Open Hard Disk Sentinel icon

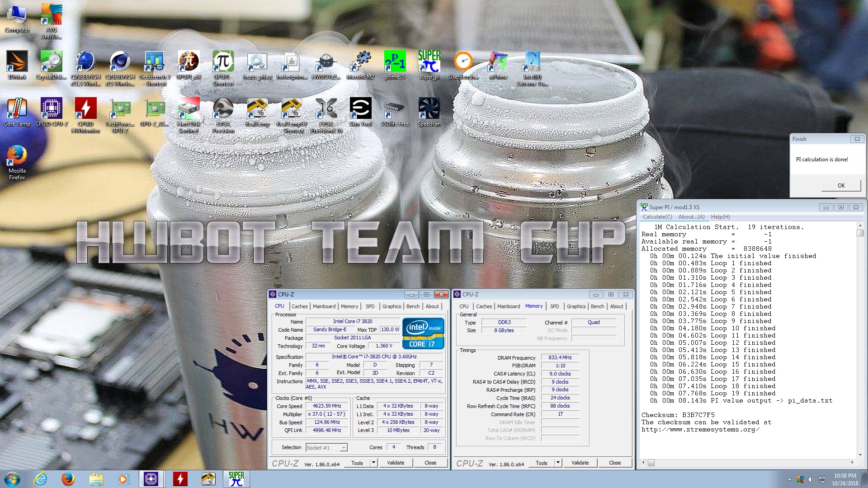(x=189, y=115)
